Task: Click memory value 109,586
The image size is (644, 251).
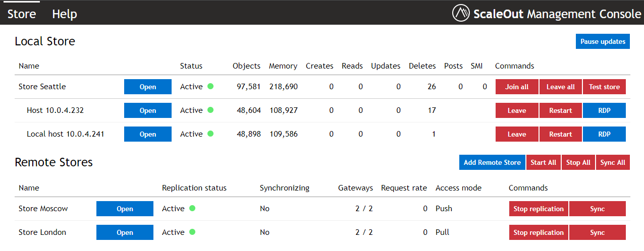Action: click(284, 134)
